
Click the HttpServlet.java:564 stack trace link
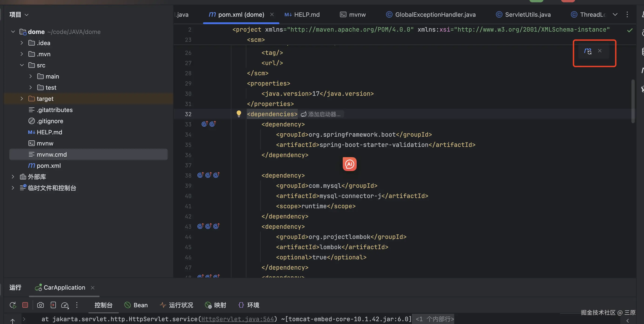coord(237,319)
